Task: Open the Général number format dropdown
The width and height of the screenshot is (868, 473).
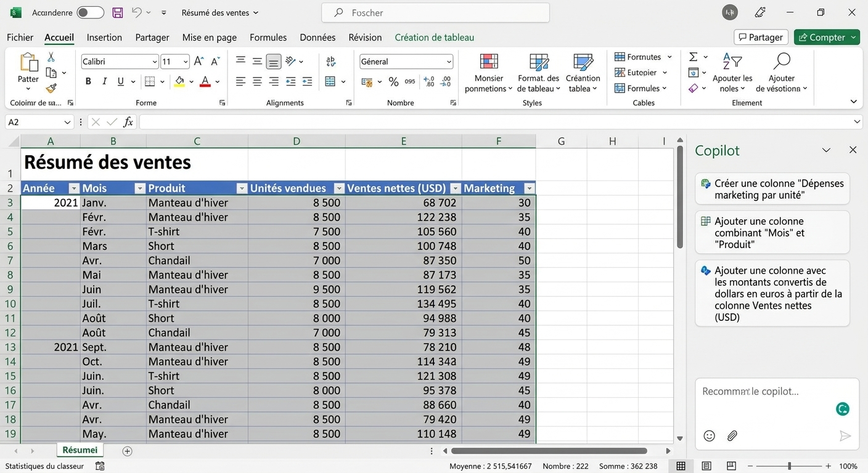Action: coord(449,62)
